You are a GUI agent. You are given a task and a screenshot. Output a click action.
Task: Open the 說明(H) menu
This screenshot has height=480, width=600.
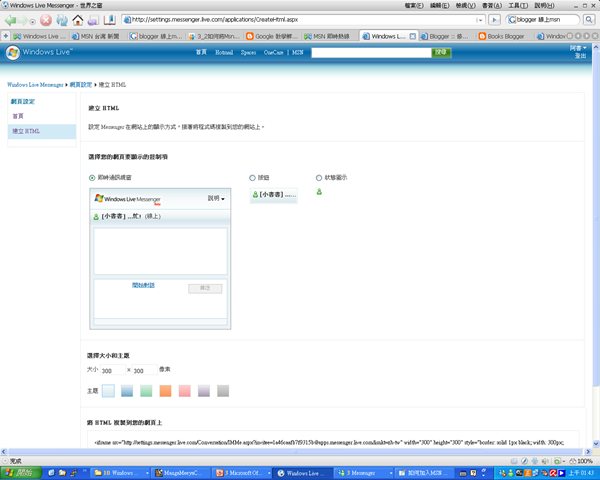[544, 6]
